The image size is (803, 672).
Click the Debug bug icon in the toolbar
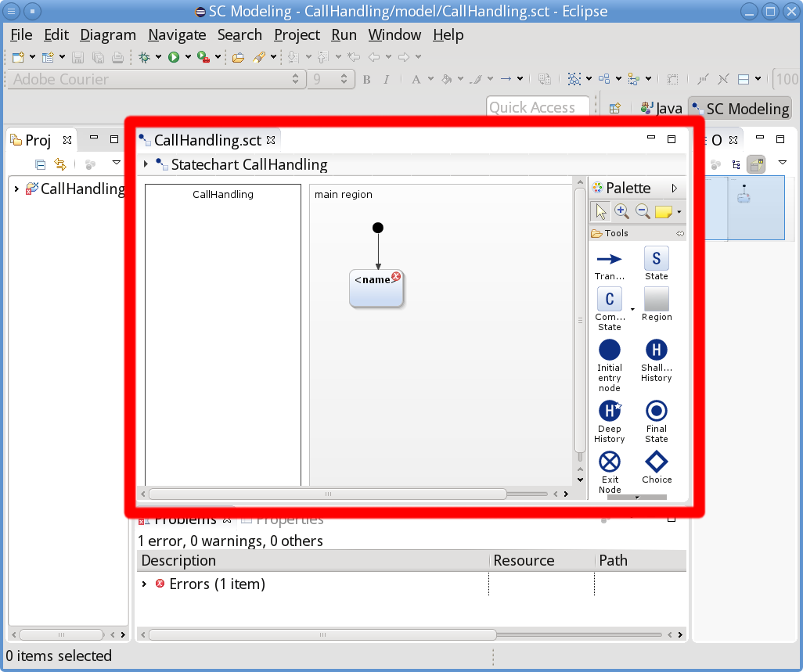(x=145, y=57)
